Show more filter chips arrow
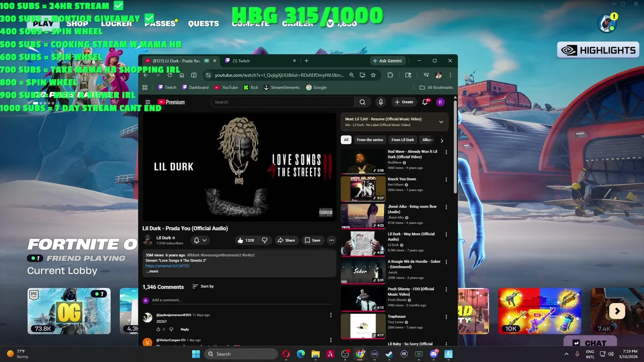 pyautogui.click(x=442, y=141)
